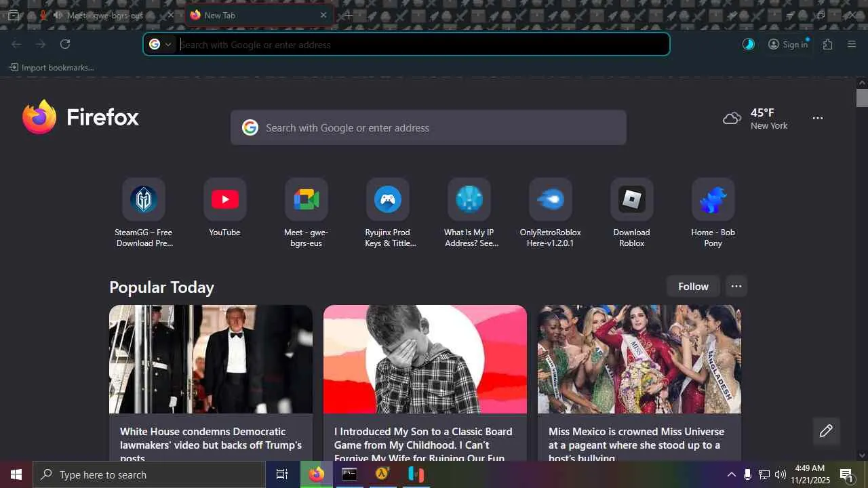Open the SteamGG shortcut tile

tap(144, 199)
